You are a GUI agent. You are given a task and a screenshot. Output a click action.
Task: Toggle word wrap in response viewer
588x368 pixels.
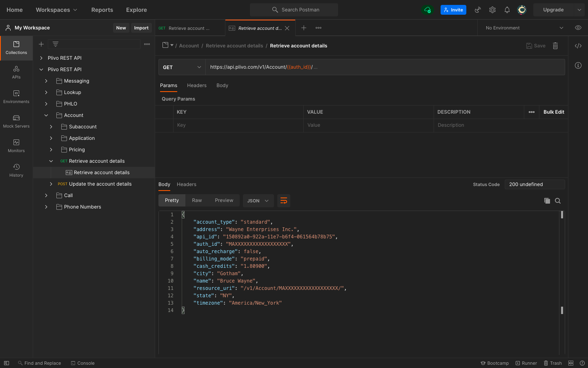point(284,201)
